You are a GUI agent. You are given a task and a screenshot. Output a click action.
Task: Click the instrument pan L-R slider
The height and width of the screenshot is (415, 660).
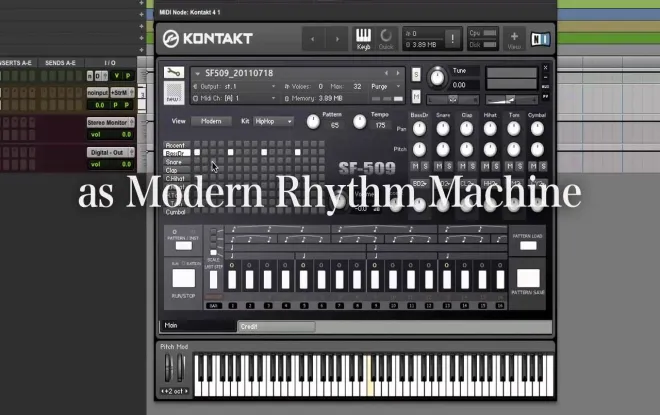(453, 99)
